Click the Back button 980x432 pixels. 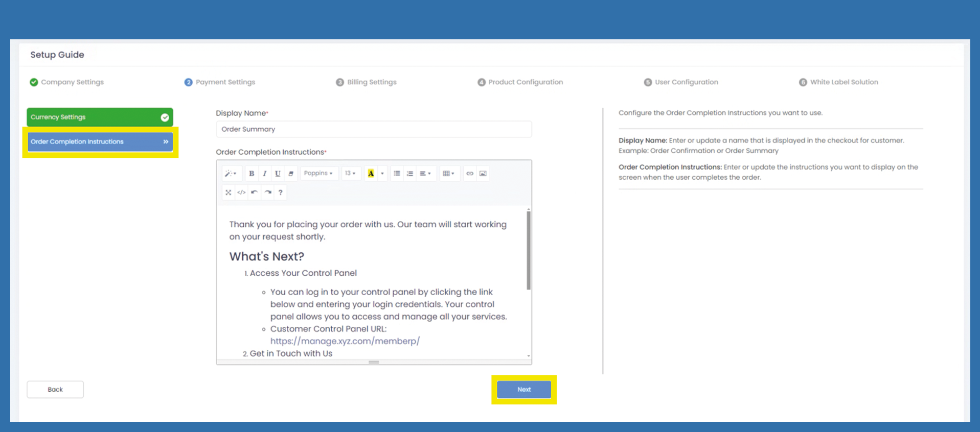coord(55,390)
